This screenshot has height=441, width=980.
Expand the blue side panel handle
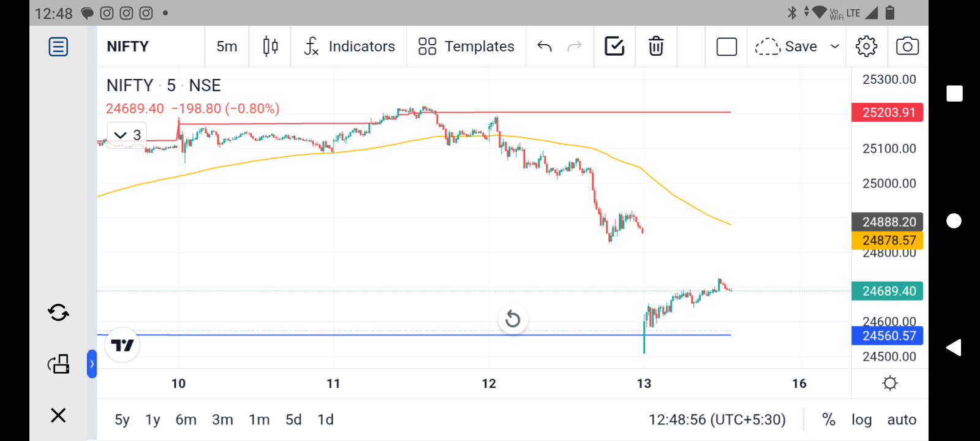pos(92,364)
